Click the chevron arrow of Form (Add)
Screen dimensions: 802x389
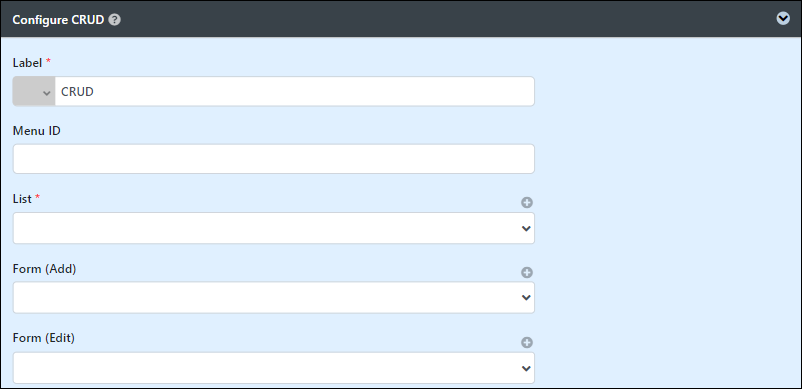526,298
